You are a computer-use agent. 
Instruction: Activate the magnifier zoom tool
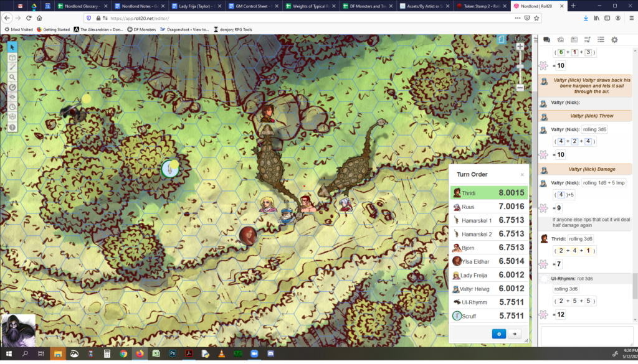12,77
